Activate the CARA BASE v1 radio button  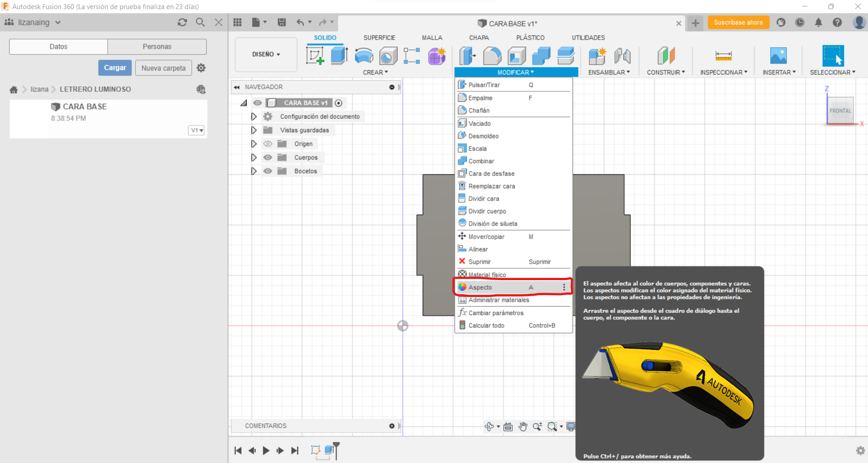pos(339,103)
